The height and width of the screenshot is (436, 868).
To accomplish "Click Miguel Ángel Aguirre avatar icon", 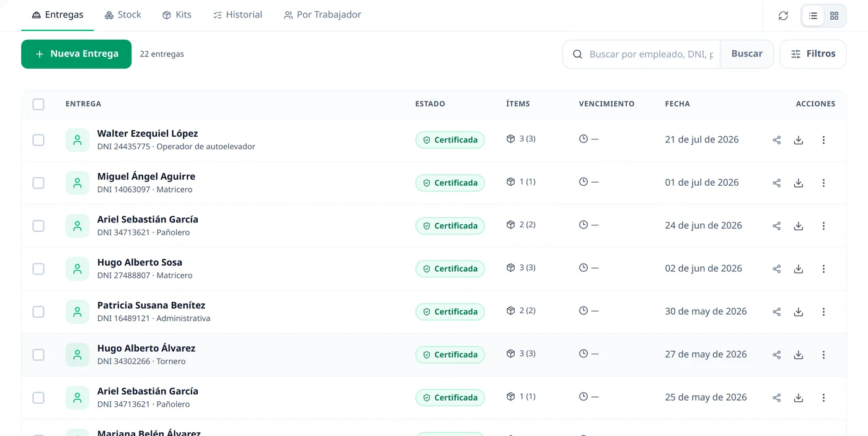I will 77,183.
